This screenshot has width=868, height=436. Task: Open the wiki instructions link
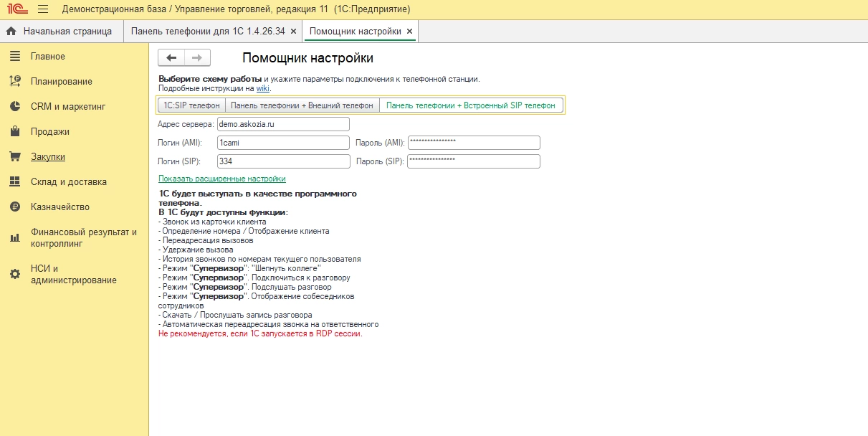pyautogui.click(x=262, y=88)
